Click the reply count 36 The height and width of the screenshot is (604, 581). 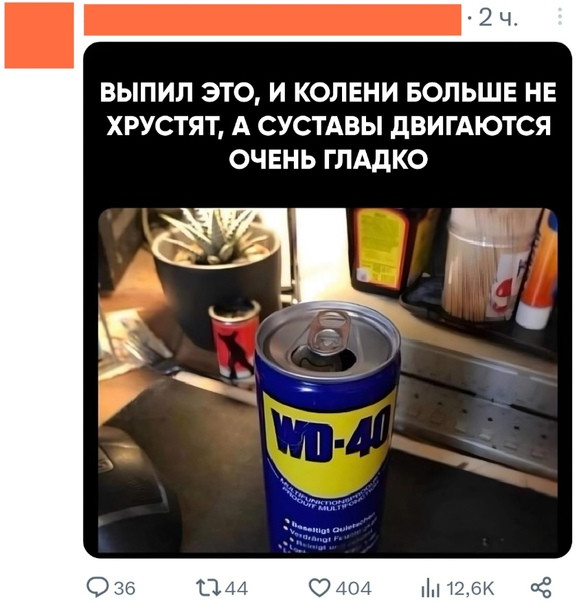click(125, 588)
